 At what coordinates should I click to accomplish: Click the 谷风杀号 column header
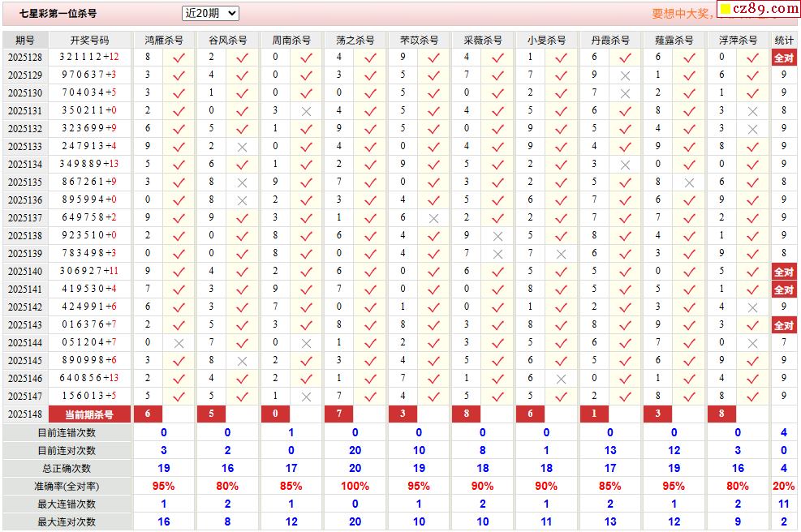pyautogui.click(x=227, y=40)
